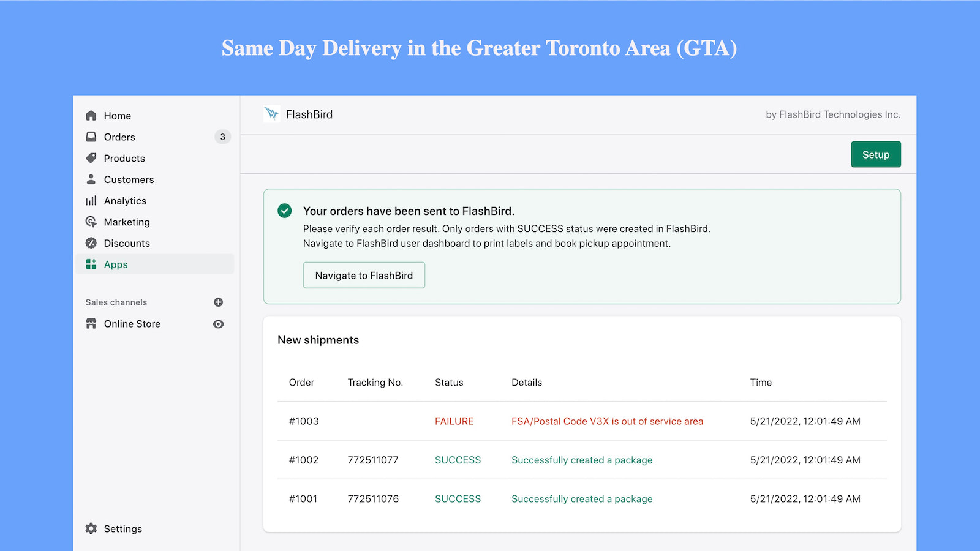Click the Same Day Delivery banner title
Screen dimensions: 980x551
click(x=479, y=48)
